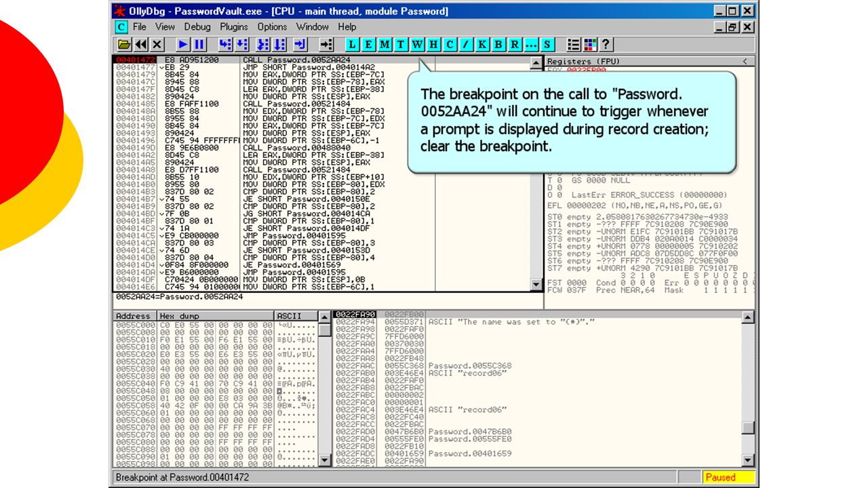Click the Help question mark icon
Screen dimensions: 868x488
point(607,45)
